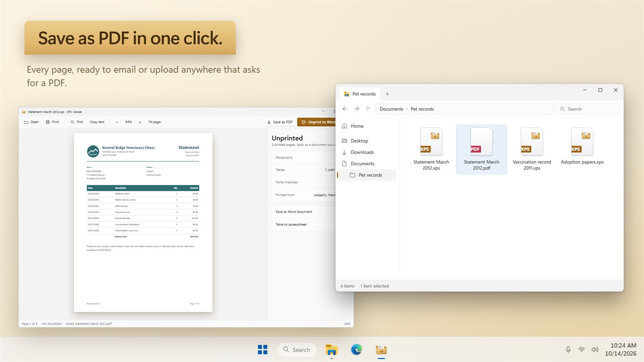Select Table to spreadsheet in Unprinted panel
The image size is (644, 362).
303,224
